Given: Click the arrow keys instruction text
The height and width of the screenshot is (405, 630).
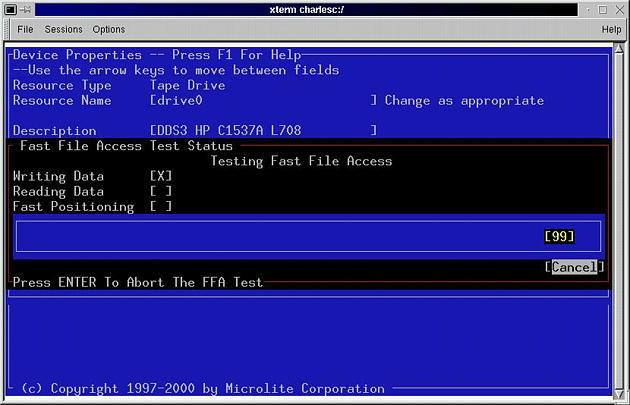Looking at the screenshot, I should coord(176,70).
